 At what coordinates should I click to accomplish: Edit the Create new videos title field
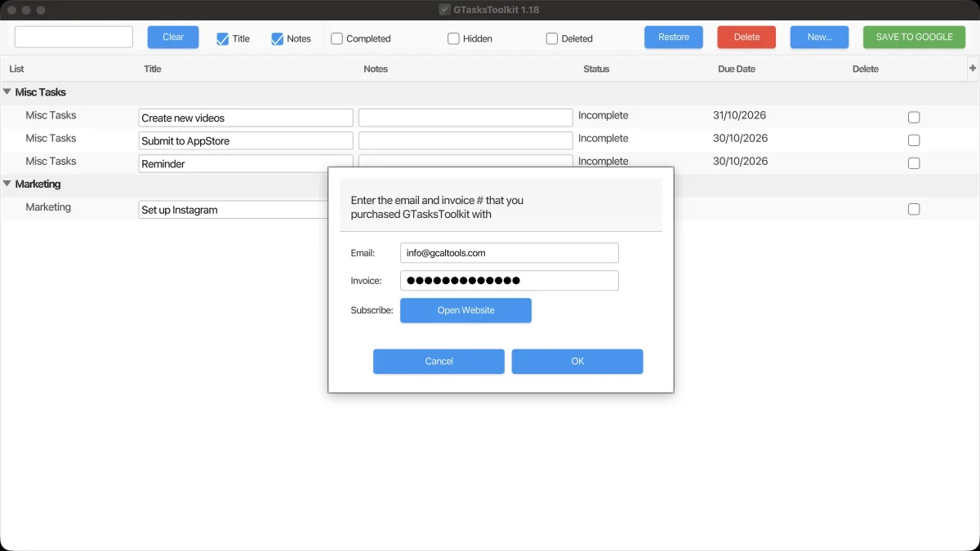(x=246, y=118)
